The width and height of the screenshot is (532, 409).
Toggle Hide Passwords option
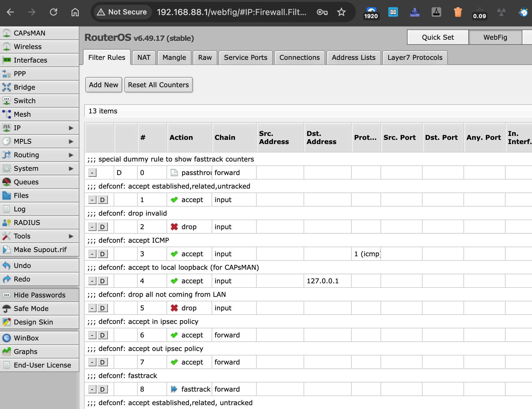(39, 295)
